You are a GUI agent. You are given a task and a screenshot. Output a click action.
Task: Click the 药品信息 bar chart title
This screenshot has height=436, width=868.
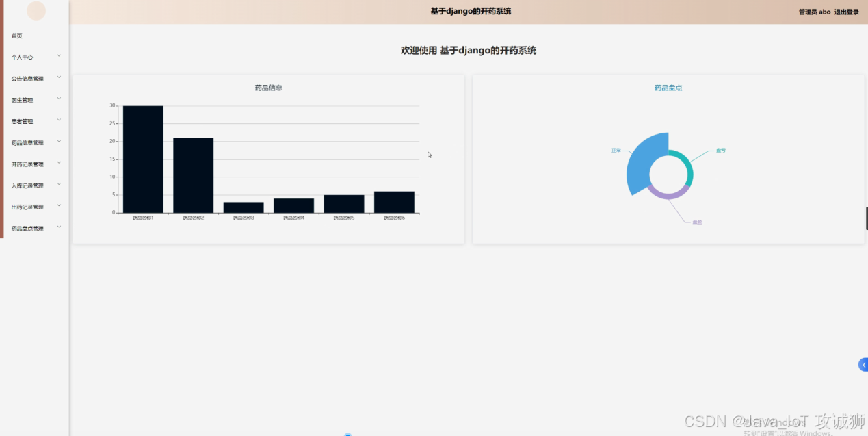coord(269,88)
